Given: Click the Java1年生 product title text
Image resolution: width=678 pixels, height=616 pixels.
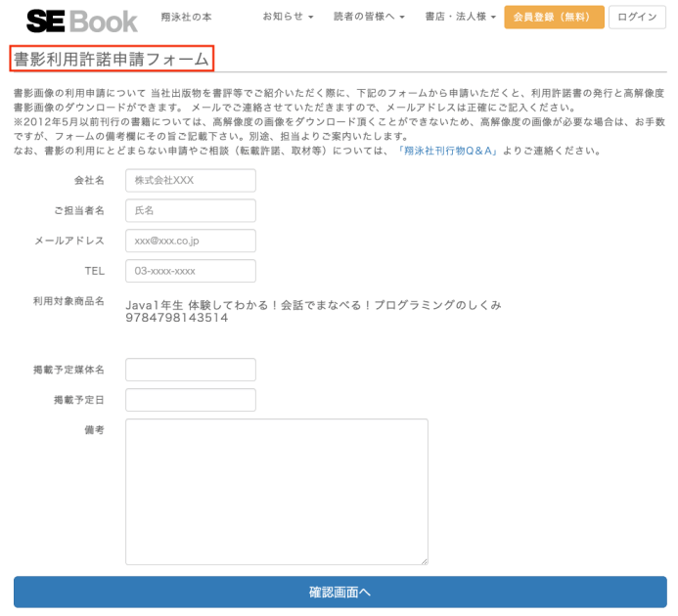Looking at the screenshot, I should pyautogui.click(x=313, y=305).
